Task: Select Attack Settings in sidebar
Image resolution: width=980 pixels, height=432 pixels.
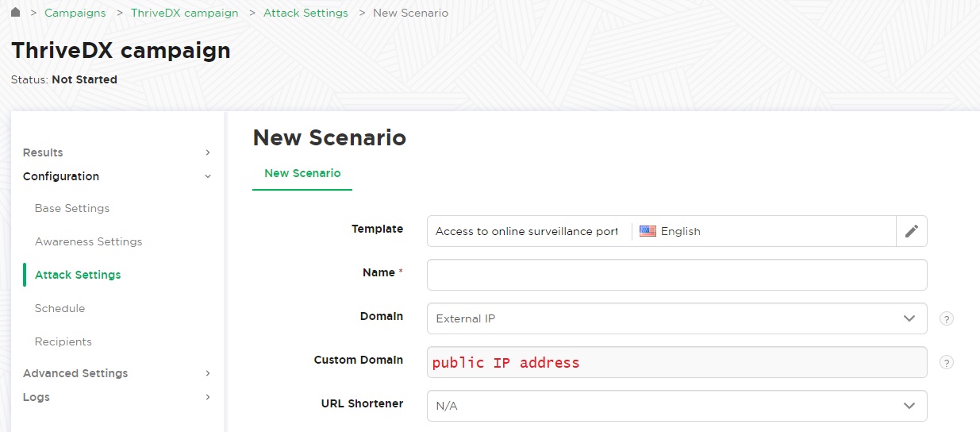Action: point(78,275)
